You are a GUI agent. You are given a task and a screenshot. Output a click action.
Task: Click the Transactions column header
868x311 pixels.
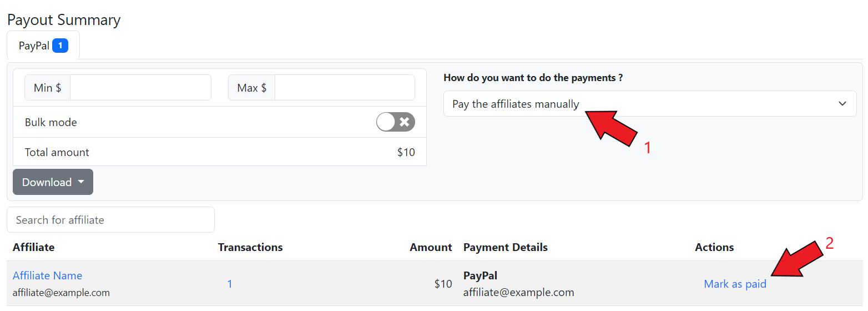point(250,247)
